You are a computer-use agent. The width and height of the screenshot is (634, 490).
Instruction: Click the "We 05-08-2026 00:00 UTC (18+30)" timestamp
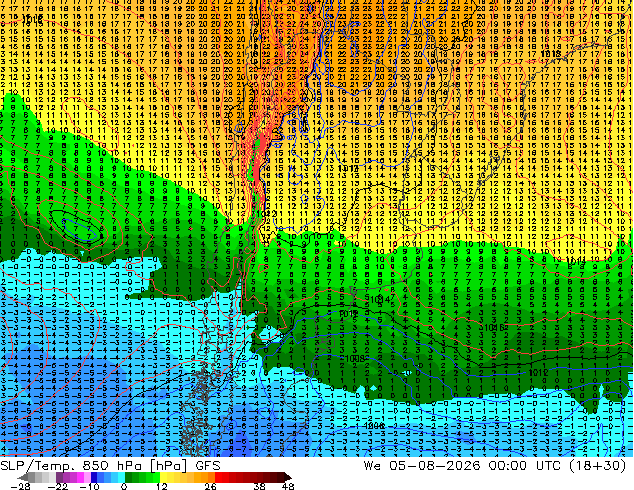point(495,466)
